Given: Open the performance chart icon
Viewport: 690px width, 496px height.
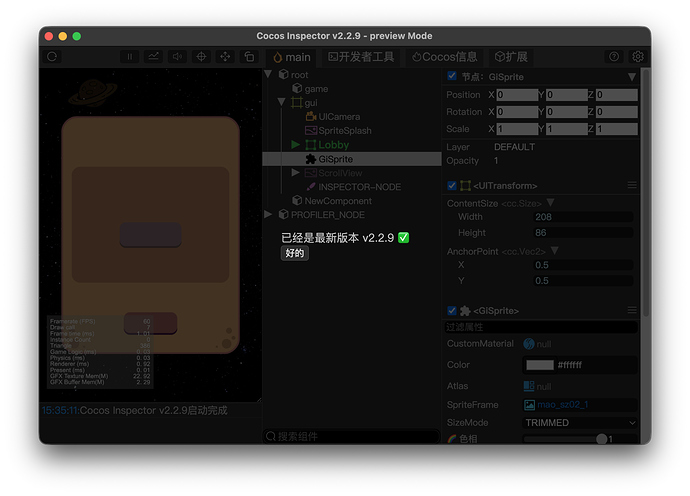Looking at the screenshot, I should tap(154, 57).
